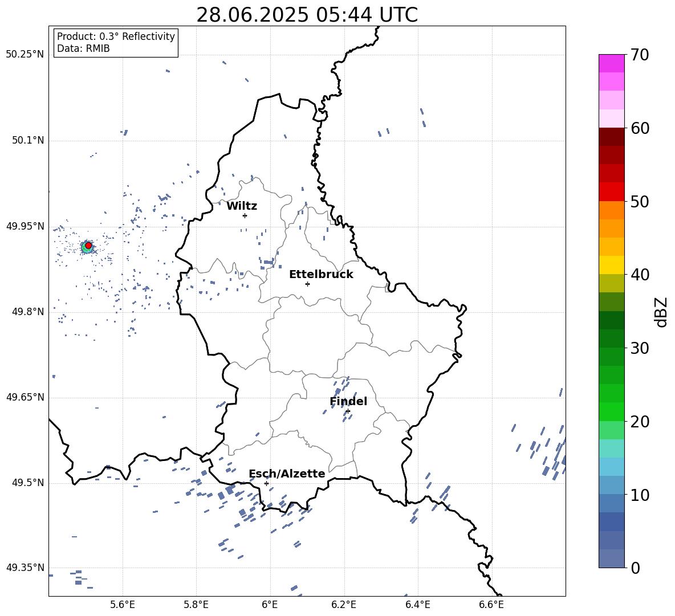Pick the yellow swatch just above 40
The width and height of the screenshot is (675, 616).
[612, 265]
